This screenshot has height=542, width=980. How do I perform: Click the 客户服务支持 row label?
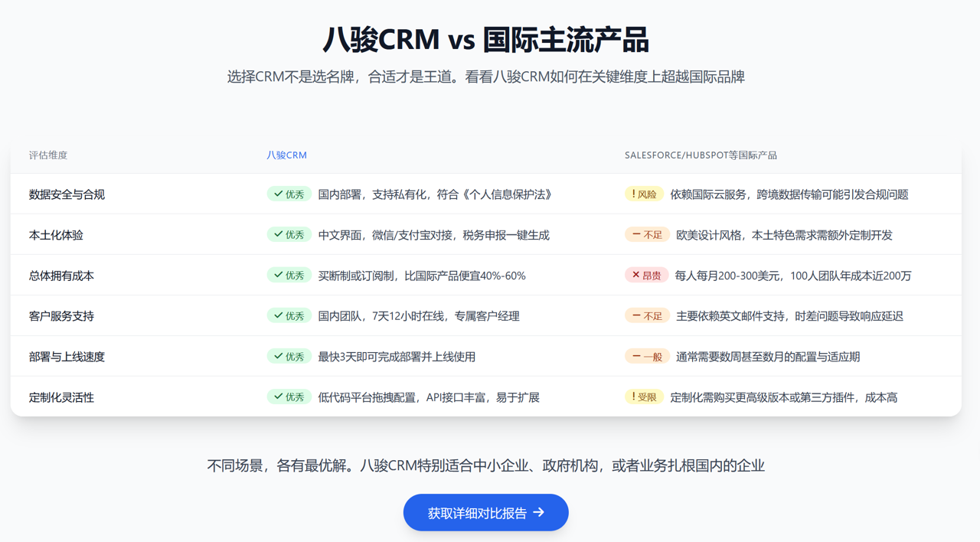click(x=61, y=316)
